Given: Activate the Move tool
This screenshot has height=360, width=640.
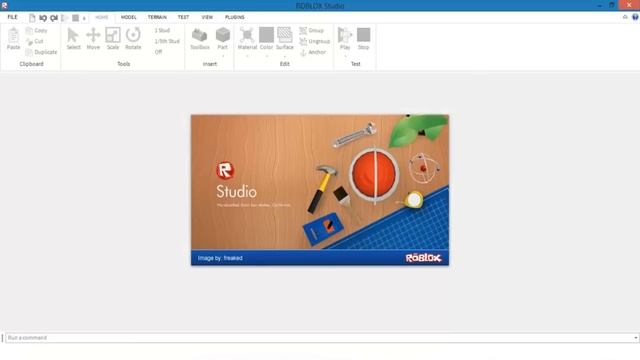Looking at the screenshot, I should (93, 39).
